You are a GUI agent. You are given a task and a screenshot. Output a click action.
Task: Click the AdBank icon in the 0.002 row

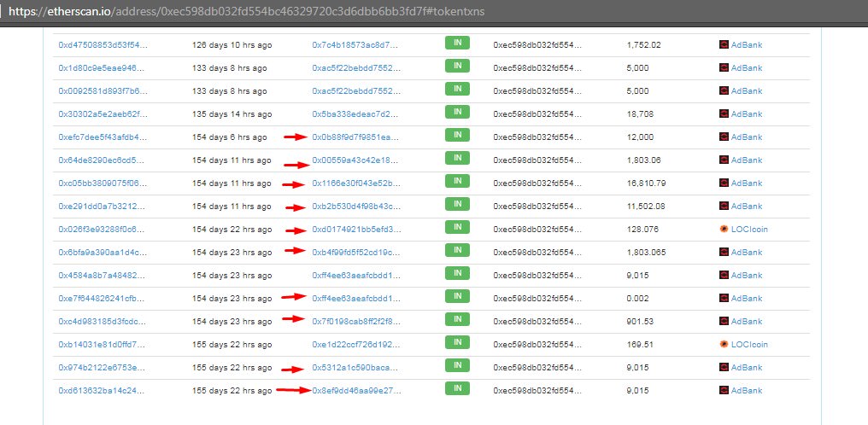tap(724, 299)
